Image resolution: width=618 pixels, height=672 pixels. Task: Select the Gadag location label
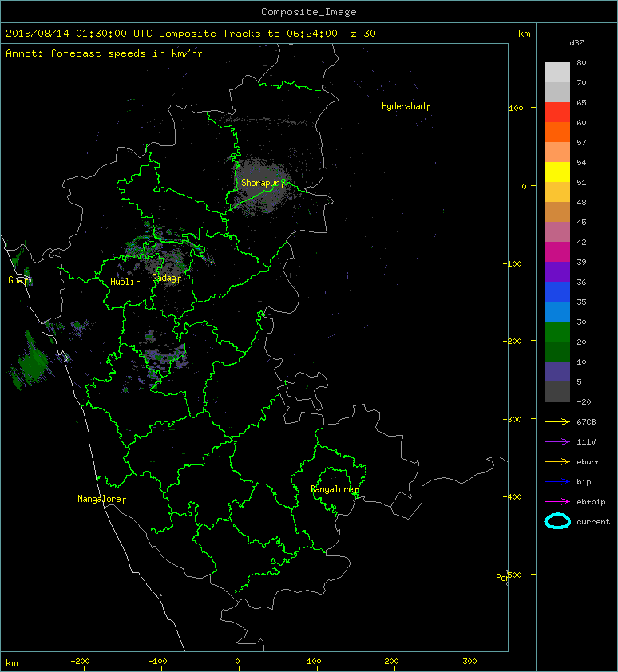pyautogui.click(x=166, y=279)
